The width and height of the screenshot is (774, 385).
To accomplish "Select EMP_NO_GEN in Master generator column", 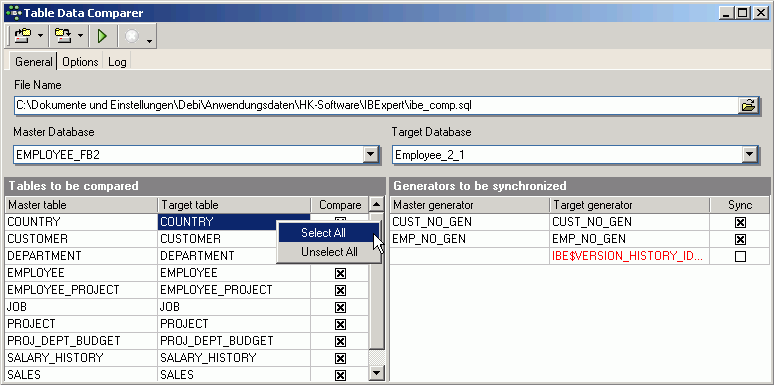I will point(469,239).
